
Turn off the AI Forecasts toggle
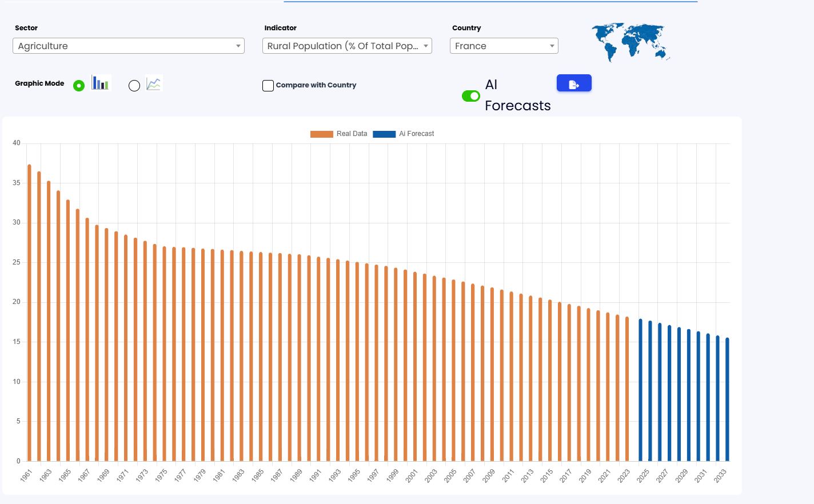pyautogui.click(x=471, y=96)
